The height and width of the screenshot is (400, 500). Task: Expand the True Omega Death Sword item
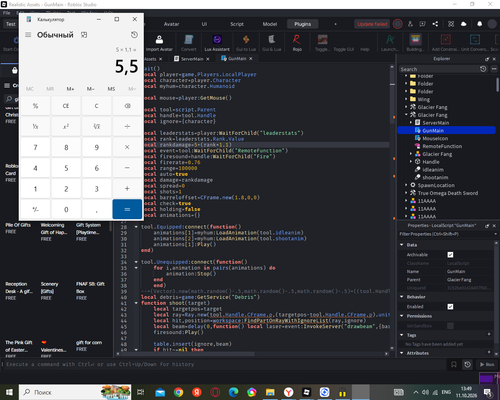[406, 193]
